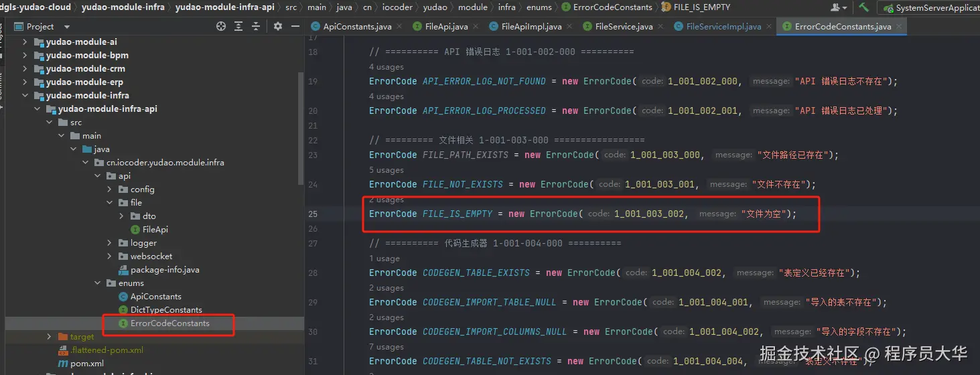Hide the Project tool window
The width and height of the screenshot is (980, 375).
coord(296,26)
